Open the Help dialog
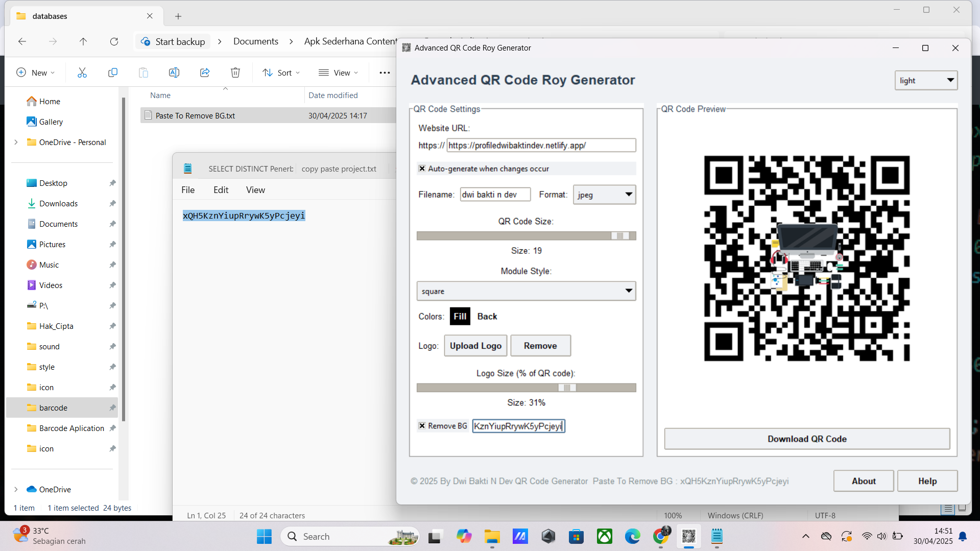The height and width of the screenshot is (551, 980). pos(927,481)
